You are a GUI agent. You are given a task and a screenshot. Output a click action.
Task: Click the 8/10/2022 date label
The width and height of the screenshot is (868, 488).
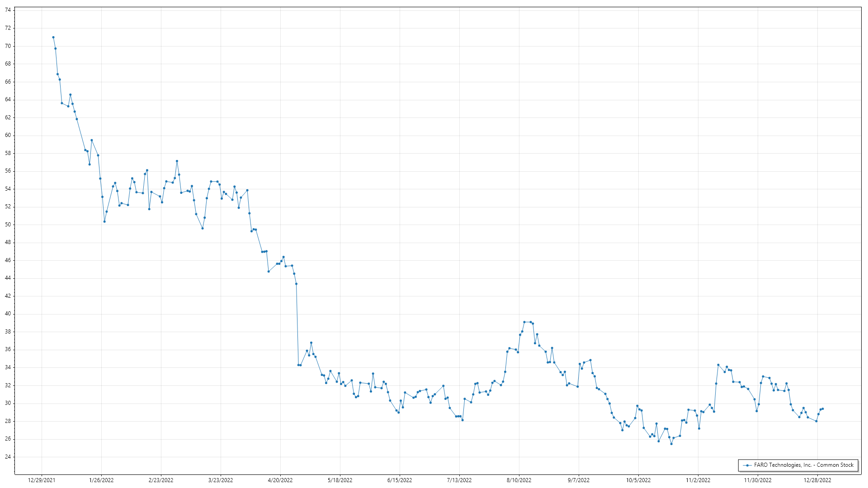click(519, 480)
